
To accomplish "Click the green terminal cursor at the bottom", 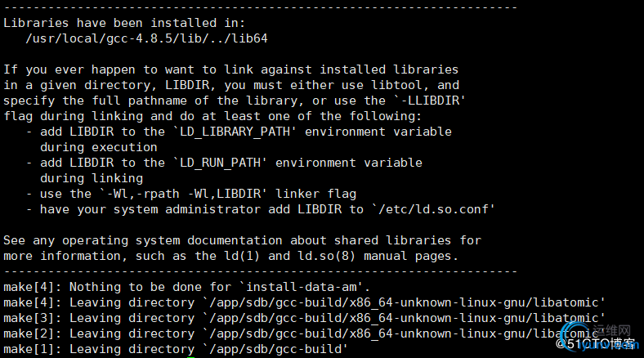I will pos(190,356).
